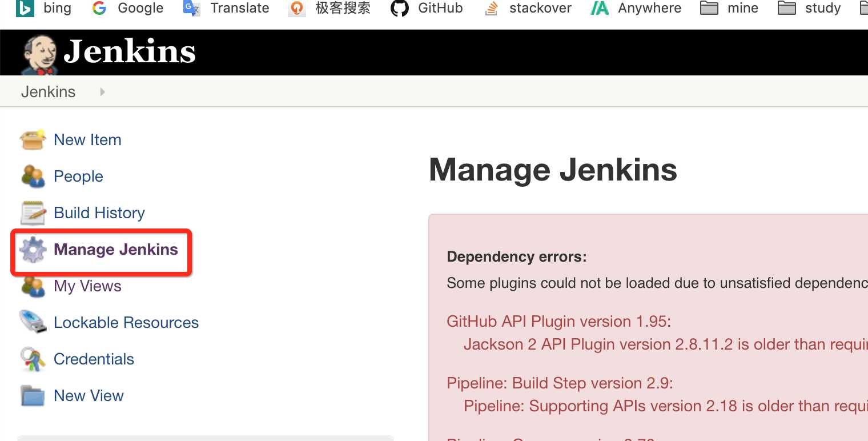The height and width of the screenshot is (441, 868).
Task: Open the Translate bookmark label
Action: click(239, 8)
